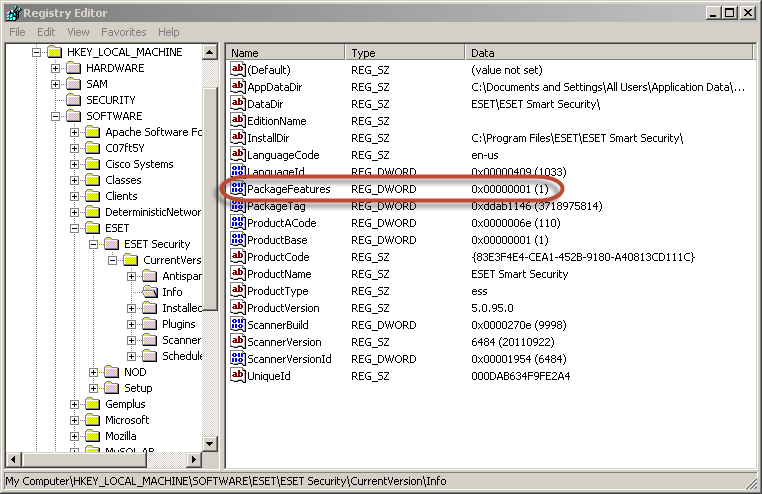Collapse the SOFTWARE key
762x494 pixels.
pos(55,116)
